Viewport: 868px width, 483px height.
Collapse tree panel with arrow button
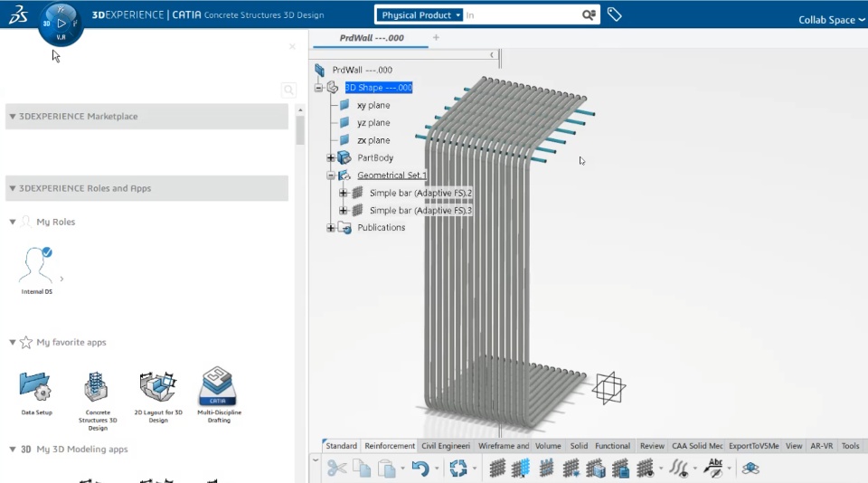pyautogui.click(x=492, y=54)
